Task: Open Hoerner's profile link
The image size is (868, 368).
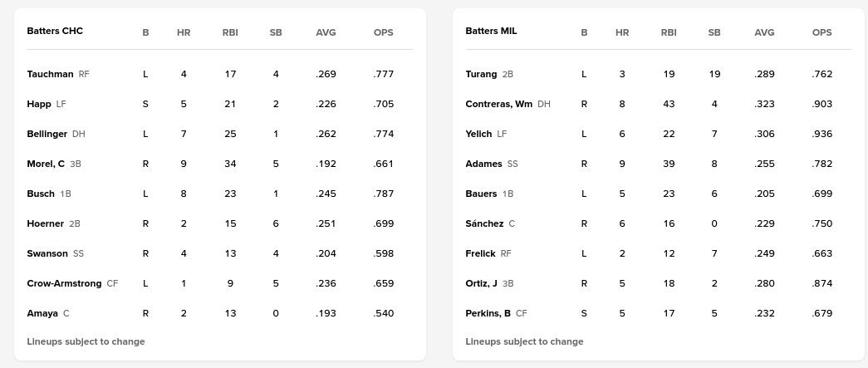Action: click(45, 223)
